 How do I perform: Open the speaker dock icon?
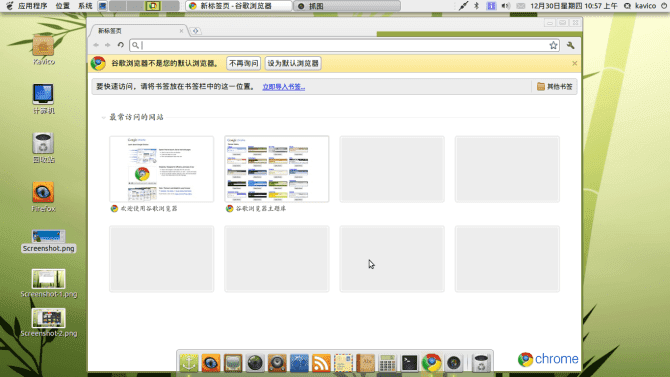pyautogui.click(x=277, y=363)
